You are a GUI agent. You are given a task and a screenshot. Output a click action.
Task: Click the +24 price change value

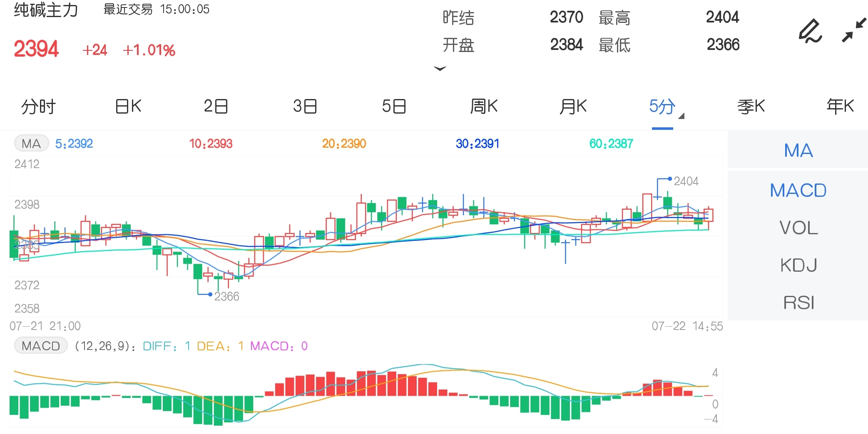(x=95, y=50)
